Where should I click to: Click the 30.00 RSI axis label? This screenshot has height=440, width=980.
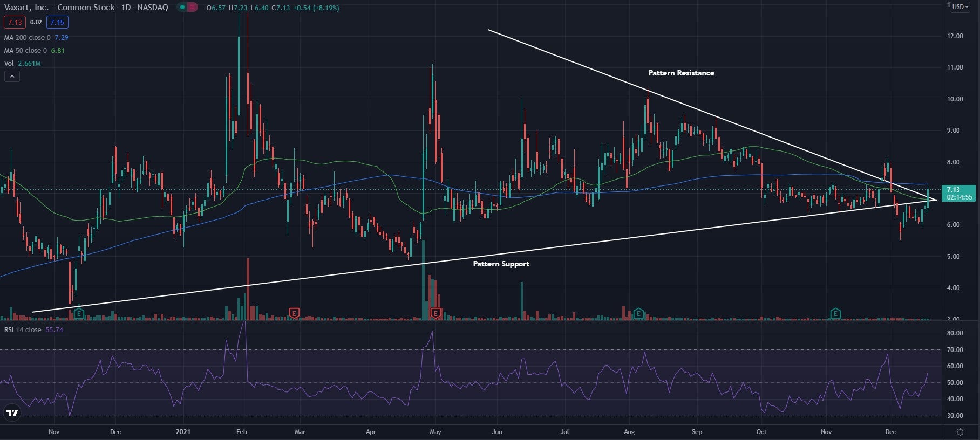tap(955, 416)
